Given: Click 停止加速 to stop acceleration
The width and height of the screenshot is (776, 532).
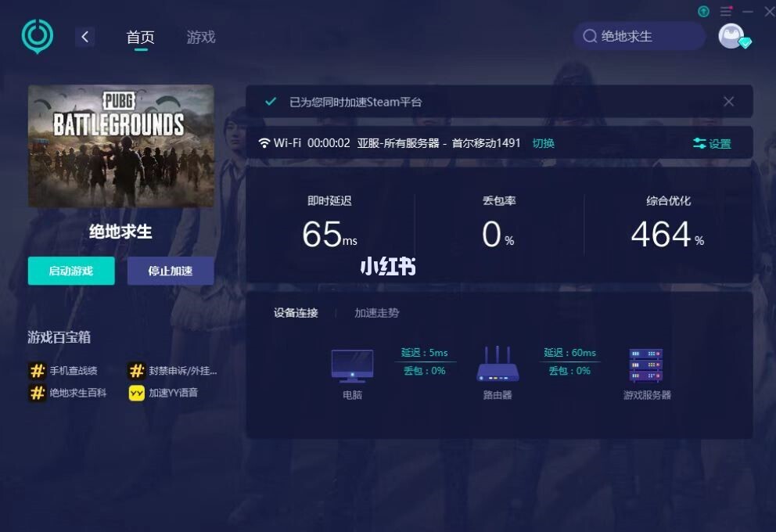Looking at the screenshot, I should 171,271.
